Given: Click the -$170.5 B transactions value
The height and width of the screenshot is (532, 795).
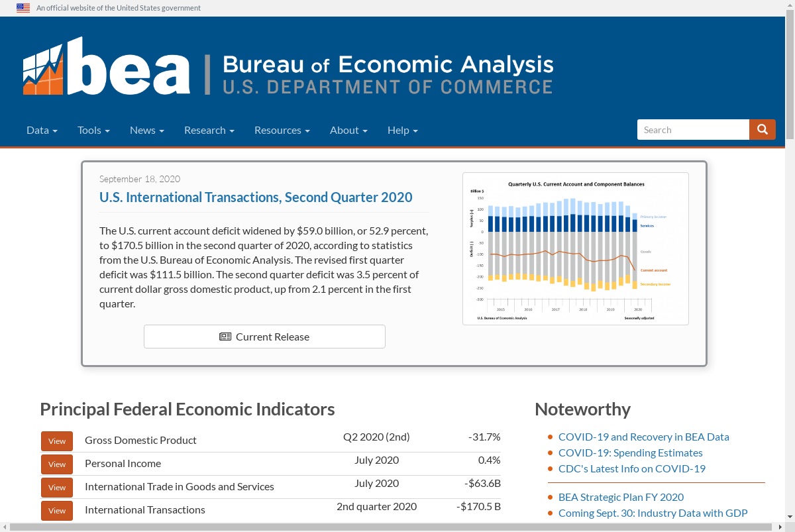Looking at the screenshot, I should (x=478, y=506).
